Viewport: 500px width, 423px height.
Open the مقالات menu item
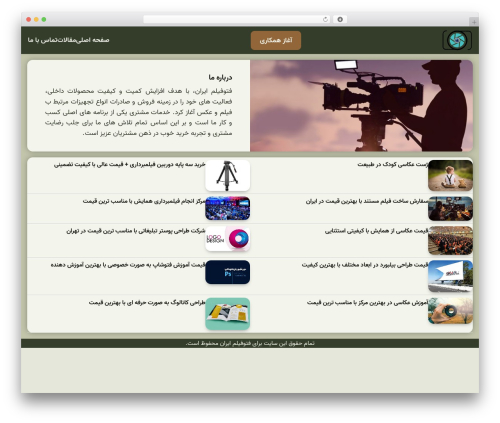tap(68, 40)
